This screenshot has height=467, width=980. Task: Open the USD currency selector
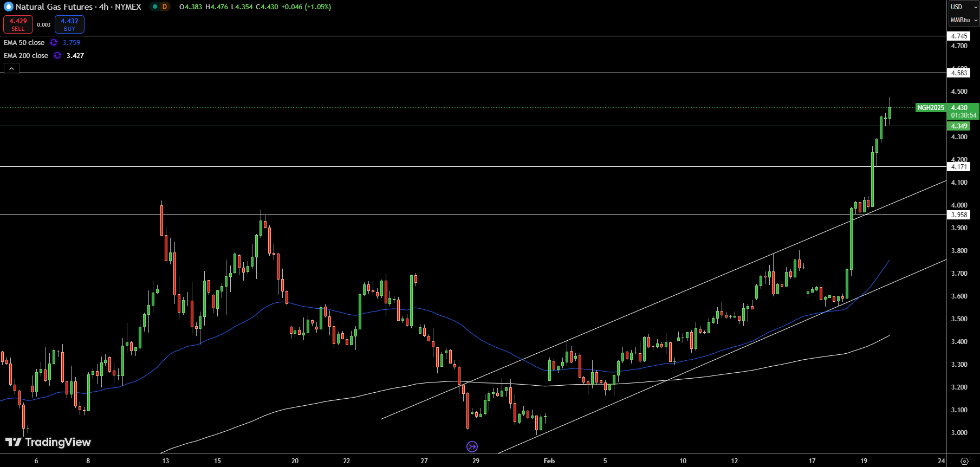(963, 7)
